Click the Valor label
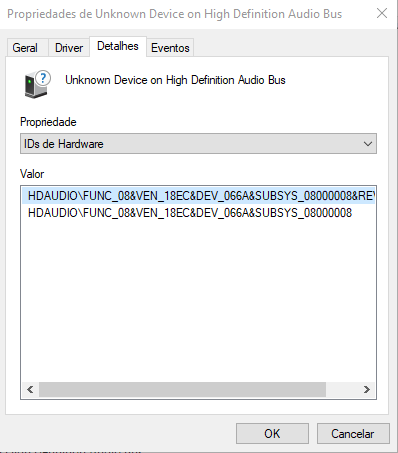 click(32, 174)
